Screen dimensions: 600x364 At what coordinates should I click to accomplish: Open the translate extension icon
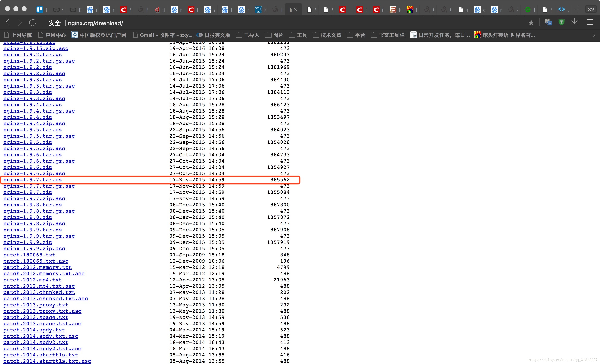coord(548,22)
